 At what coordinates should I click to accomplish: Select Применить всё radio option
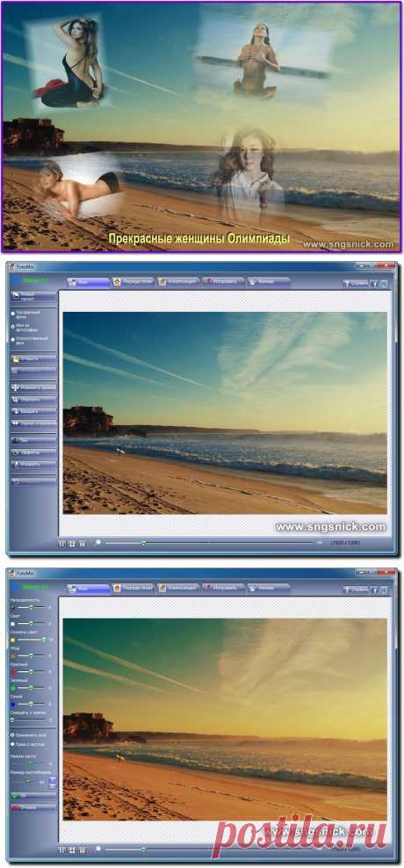[x=28, y=734]
